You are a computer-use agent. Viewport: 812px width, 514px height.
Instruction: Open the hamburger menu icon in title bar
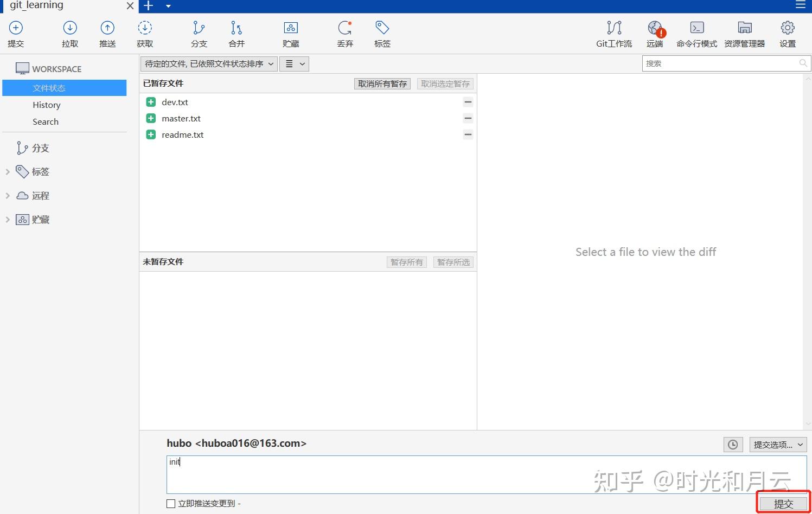(x=801, y=5)
